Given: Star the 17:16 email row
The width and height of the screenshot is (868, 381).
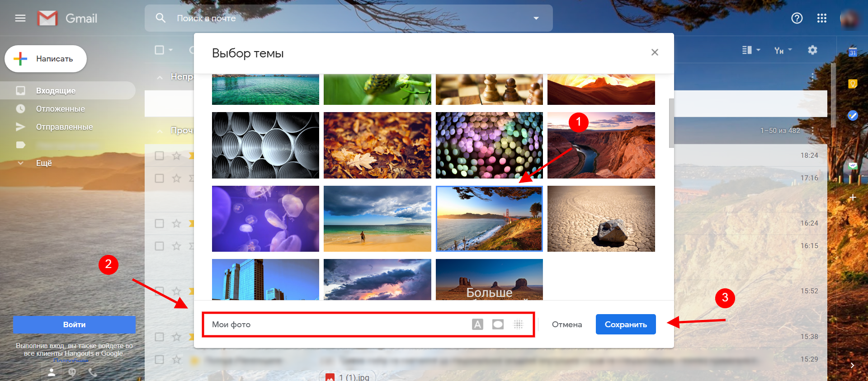Looking at the screenshot, I should coord(176,178).
